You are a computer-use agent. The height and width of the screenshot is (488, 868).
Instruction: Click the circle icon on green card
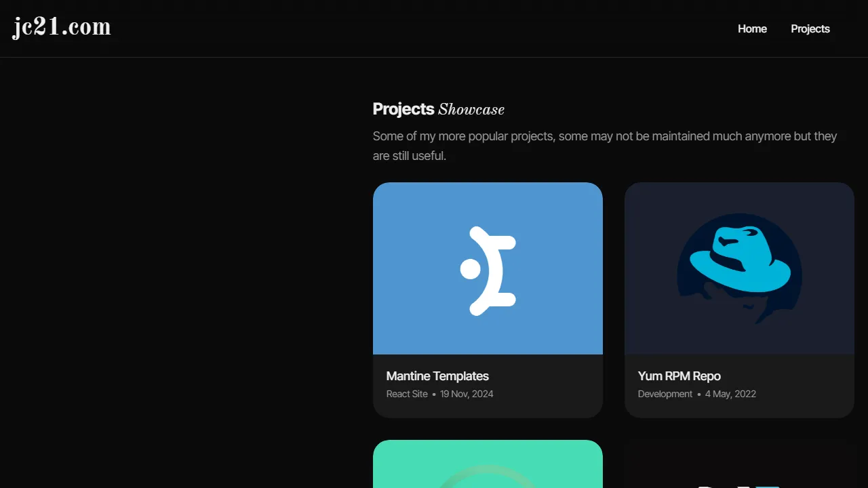(488, 479)
